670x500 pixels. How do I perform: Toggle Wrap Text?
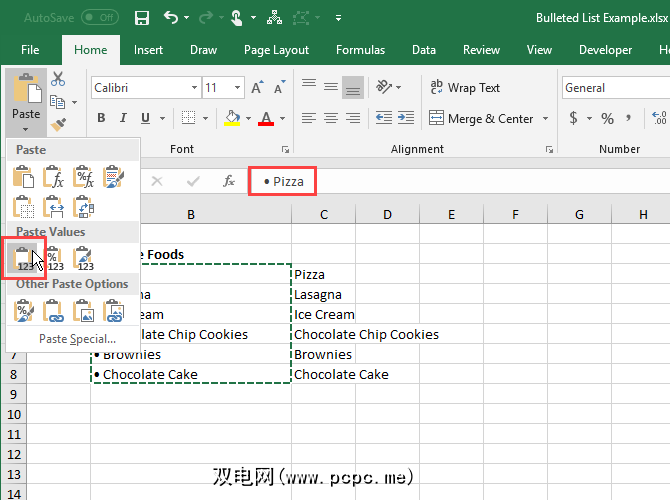[x=465, y=88]
